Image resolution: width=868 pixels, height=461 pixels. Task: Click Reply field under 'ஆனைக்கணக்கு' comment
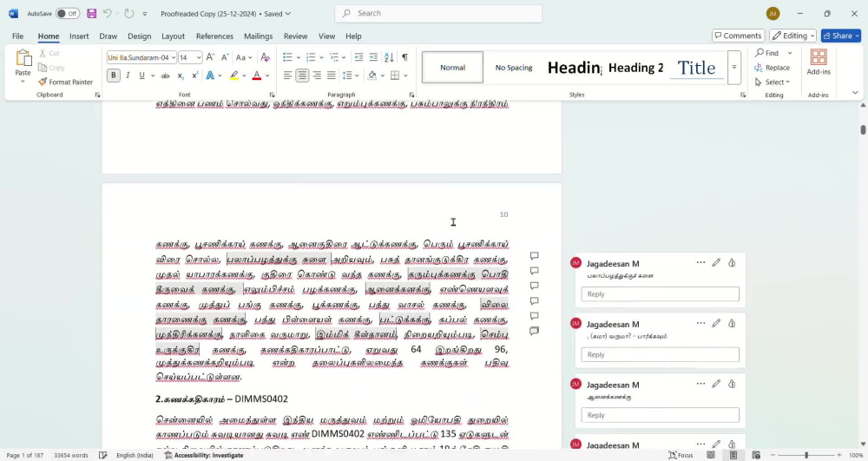660,415
